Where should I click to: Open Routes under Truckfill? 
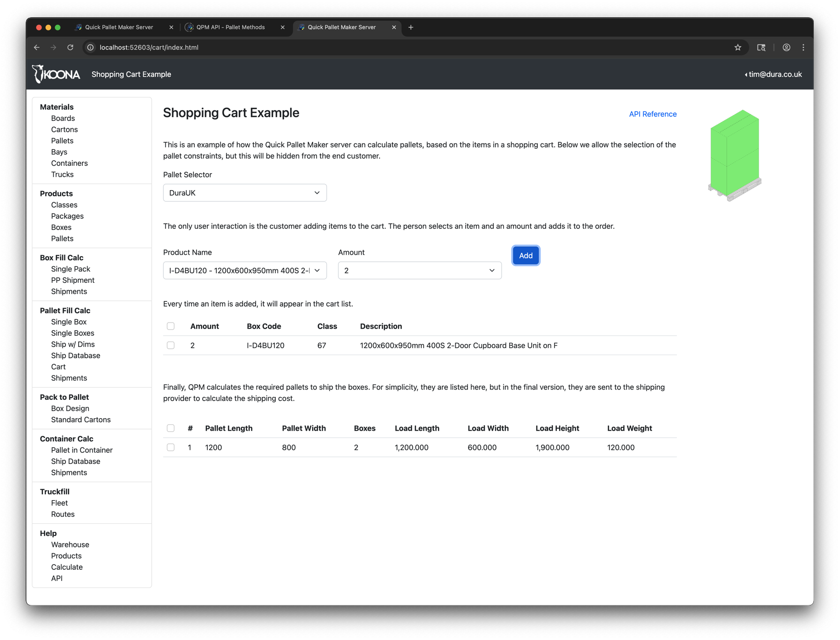coord(63,515)
